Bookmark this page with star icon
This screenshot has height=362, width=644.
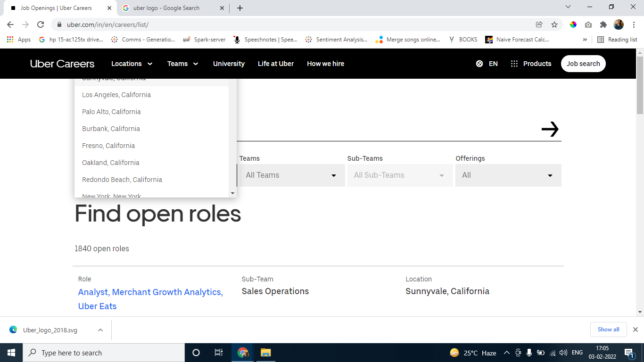click(554, 25)
